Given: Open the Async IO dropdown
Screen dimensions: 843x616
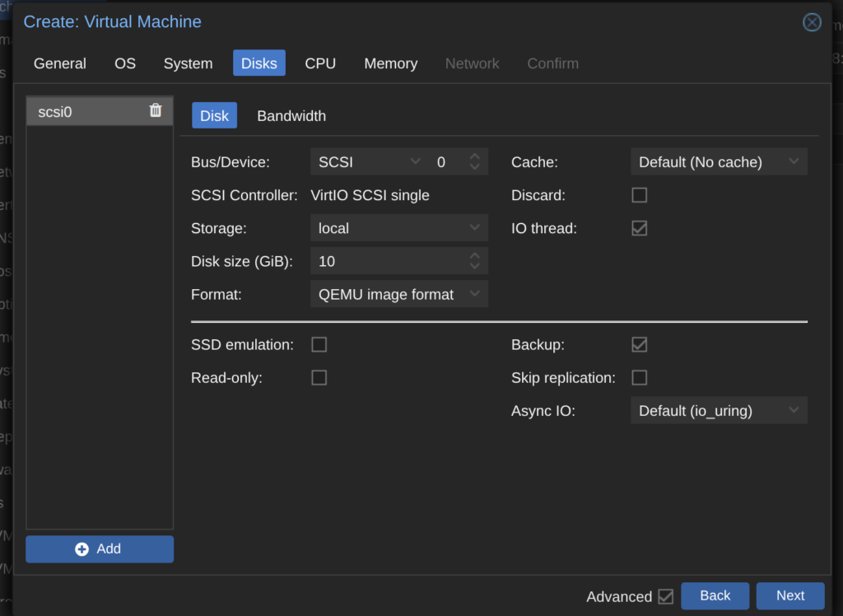Looking at the screenshot, I should [719, 410].
